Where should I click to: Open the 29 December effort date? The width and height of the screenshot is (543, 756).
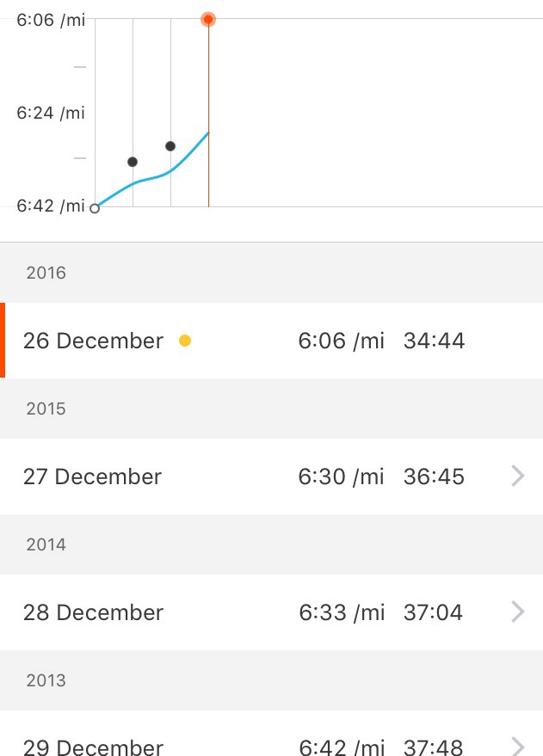[x=93, y=747]
